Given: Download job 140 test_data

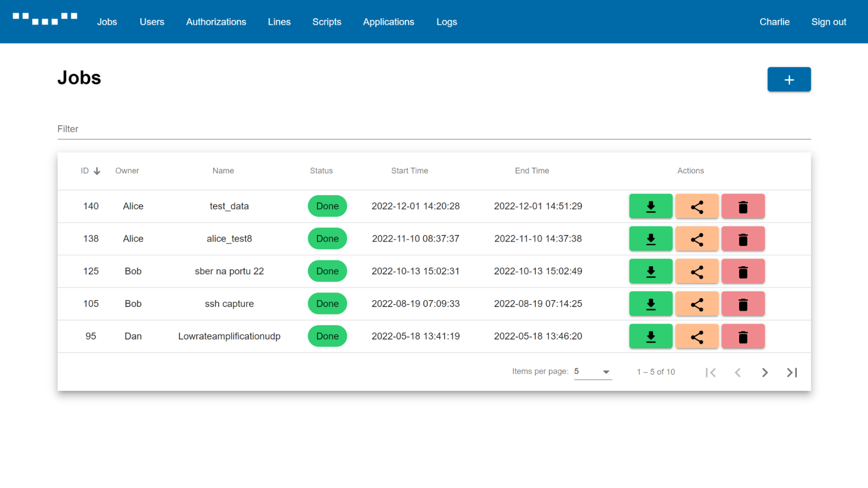Looking at the screenshot, I should point(650,206).
